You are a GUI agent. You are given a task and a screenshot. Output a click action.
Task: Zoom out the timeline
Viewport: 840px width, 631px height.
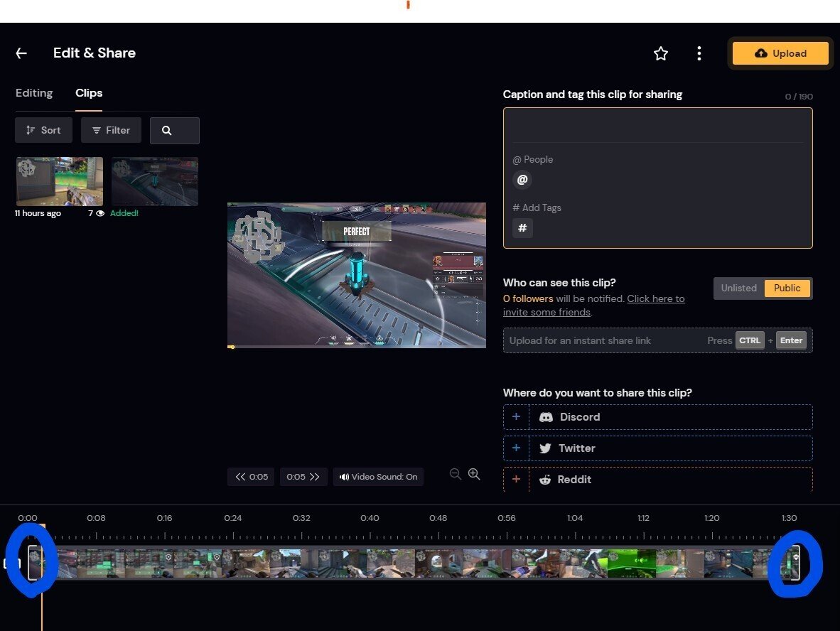point(456,474)
